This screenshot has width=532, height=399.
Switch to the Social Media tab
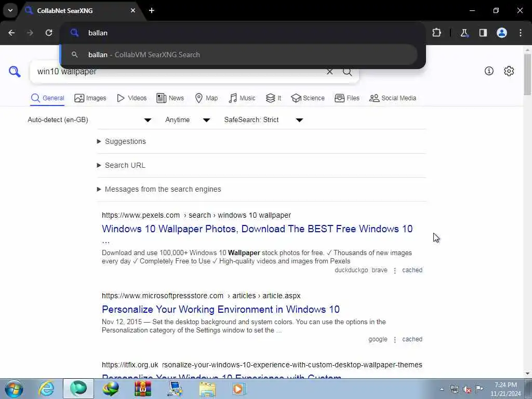(393, 98)
